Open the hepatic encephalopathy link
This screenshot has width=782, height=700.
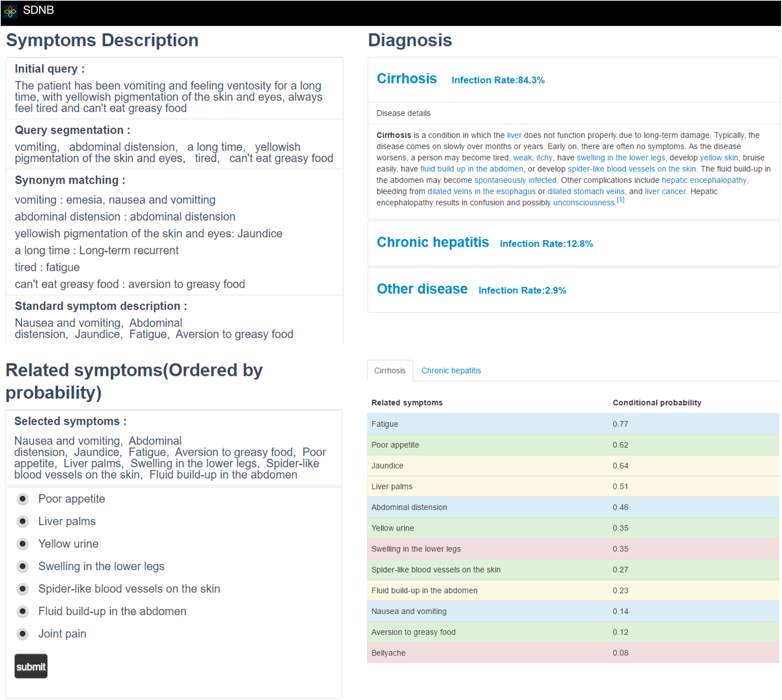(x=704, y=180)
